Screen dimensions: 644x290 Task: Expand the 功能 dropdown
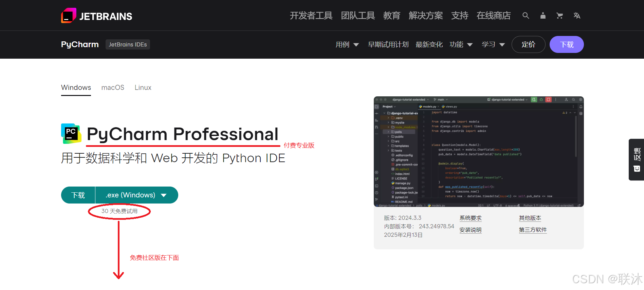tap(461, 44)
